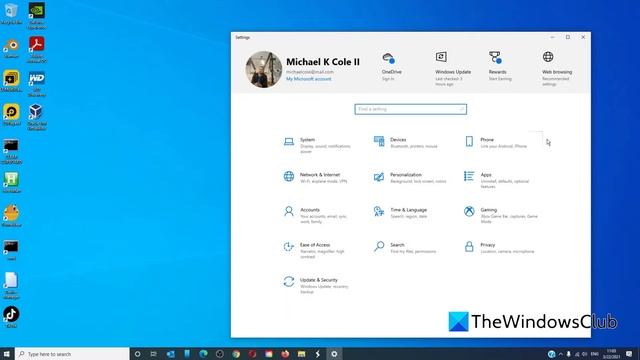Click the user profile picture
The height and width of the screenshot is (360, 640).
point(264,69)
